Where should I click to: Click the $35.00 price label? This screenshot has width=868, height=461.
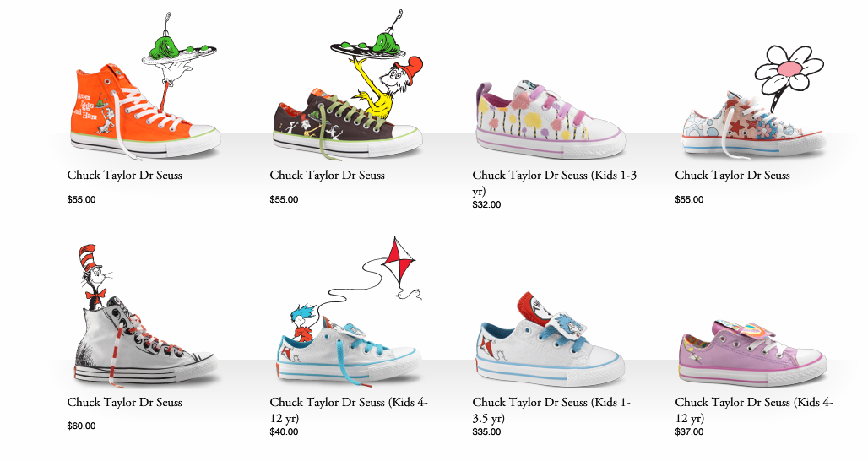(x=486, y=431)
